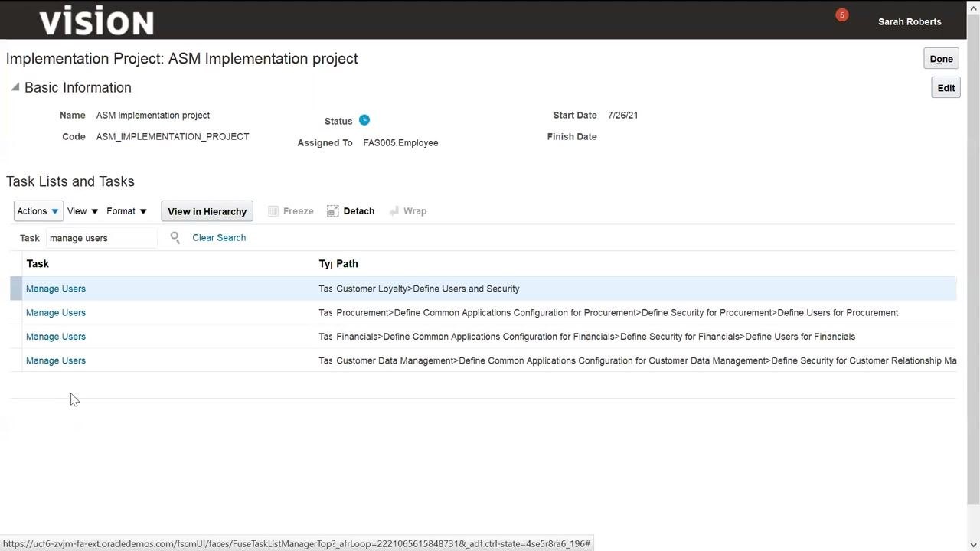The height and width of the screenshot is (551, 980).
Task: Click the blue status clock icon
Action: pos(364,120)
